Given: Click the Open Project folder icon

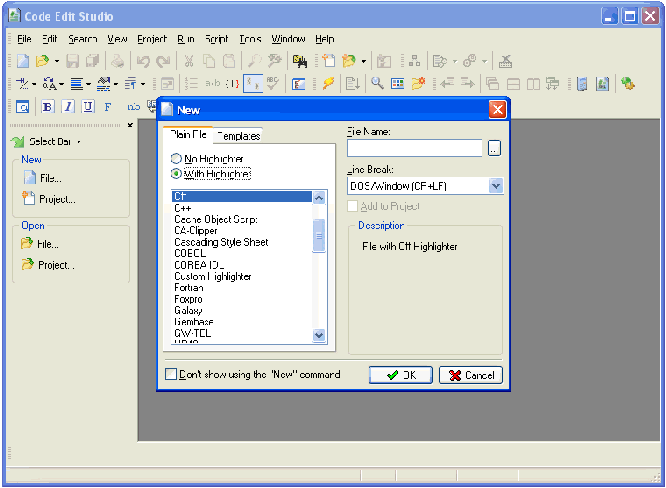Looking at the screenshot, I should click(x=349, y=61).
